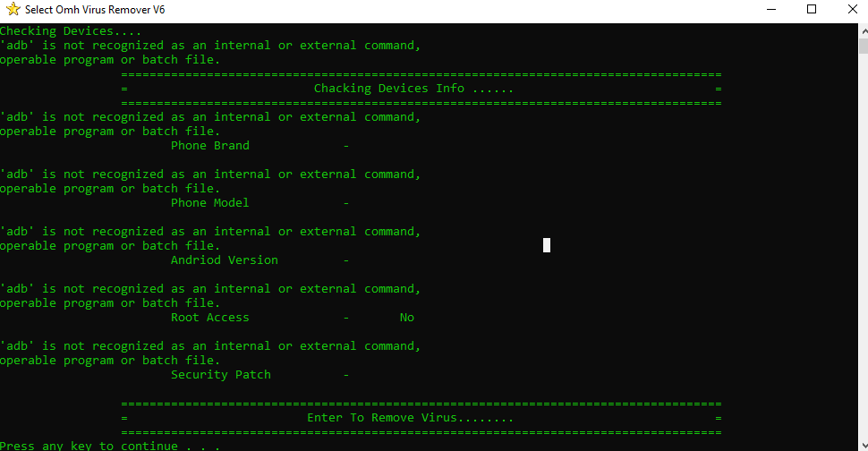Click the star icon in the title bar
868x451 pixels.
pyautogui.click(x=13, y=10)
